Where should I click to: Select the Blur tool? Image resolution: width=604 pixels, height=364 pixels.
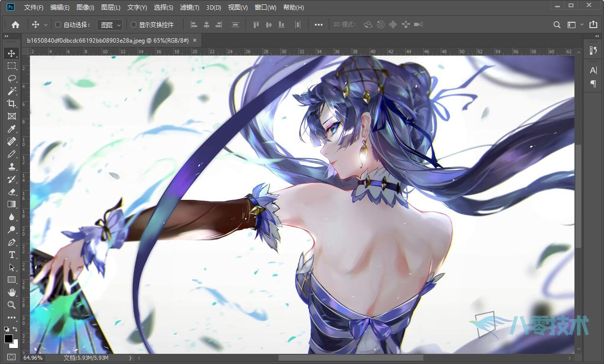point(12,217)
